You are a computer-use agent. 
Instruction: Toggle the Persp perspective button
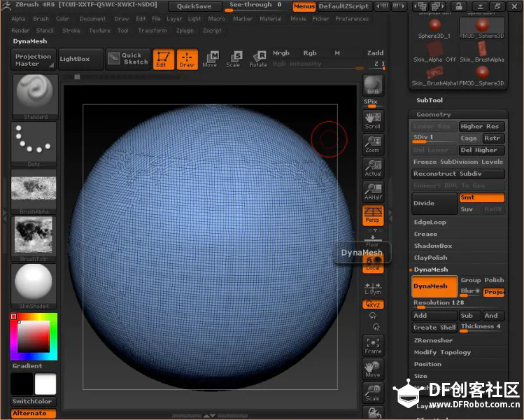click(373, 215)
